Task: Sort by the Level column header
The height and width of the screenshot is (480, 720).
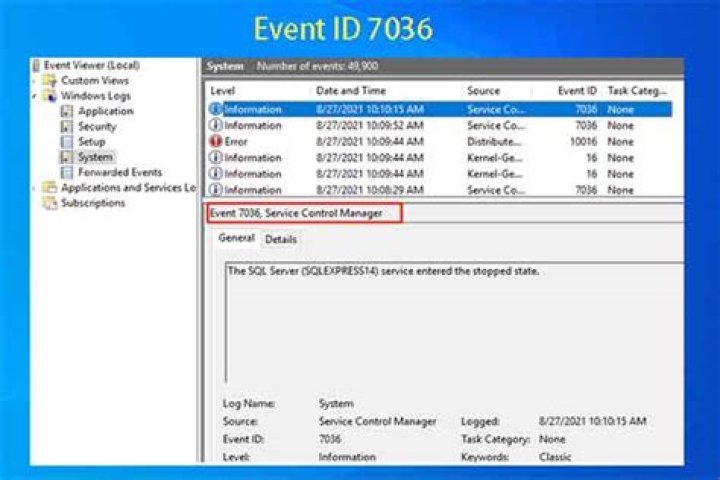Action: (223, 91)
